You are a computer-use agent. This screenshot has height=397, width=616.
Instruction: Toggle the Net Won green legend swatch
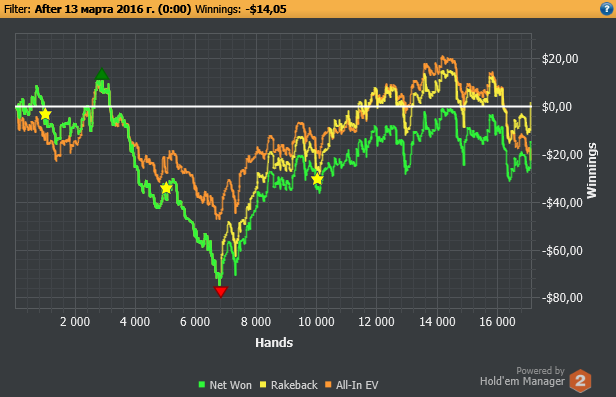tap(202, 385)
